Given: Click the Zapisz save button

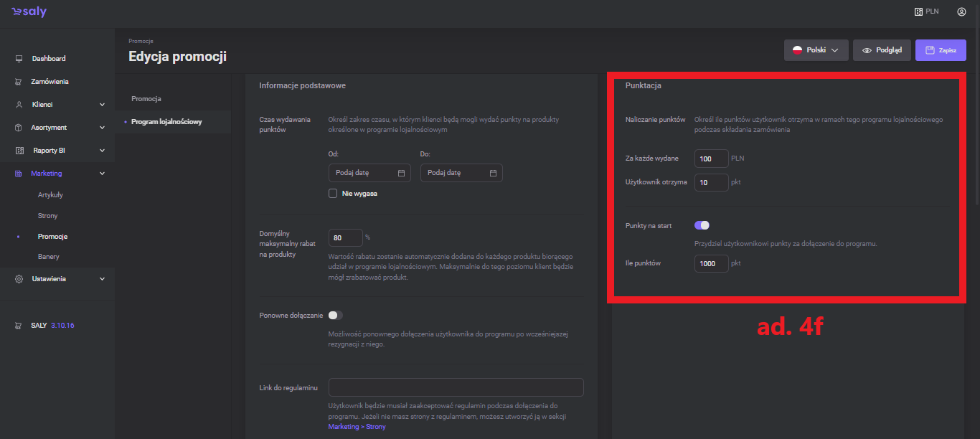Looking at the screenshot, I should 940,50.
